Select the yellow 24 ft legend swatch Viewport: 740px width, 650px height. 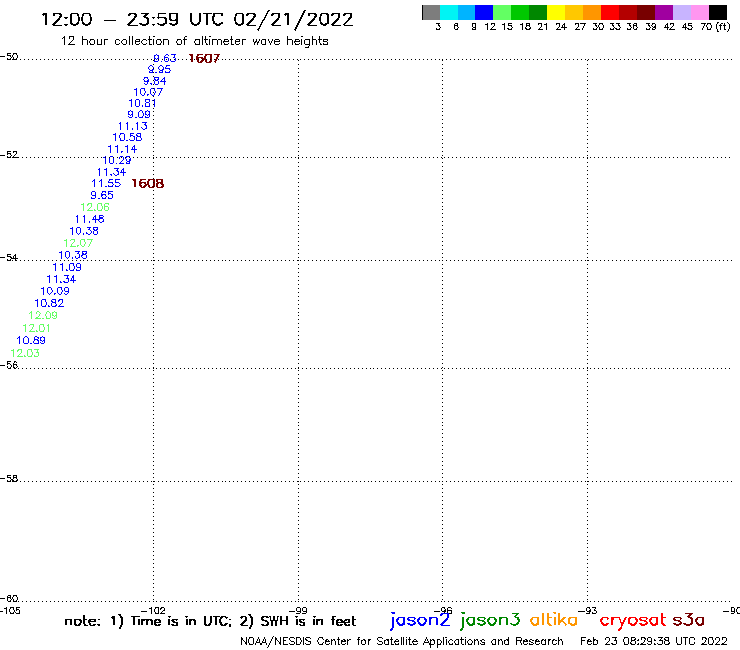(x=556, y=12)
